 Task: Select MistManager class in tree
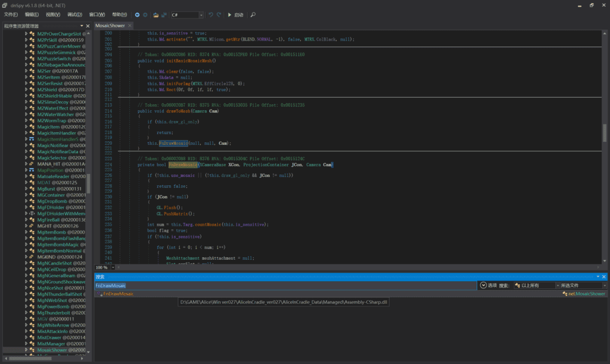pyautogui.click(x=61, y=344)
